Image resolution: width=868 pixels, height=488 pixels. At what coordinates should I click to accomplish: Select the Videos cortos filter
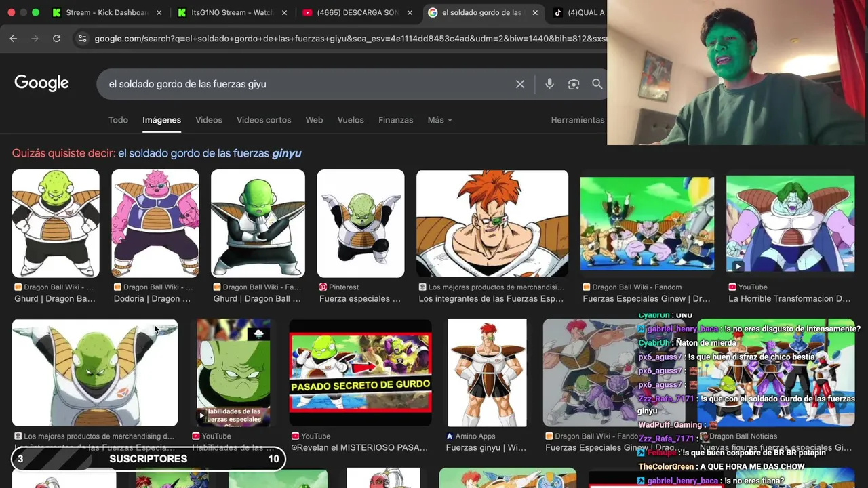pyautogui.click(x=264, y=120)
